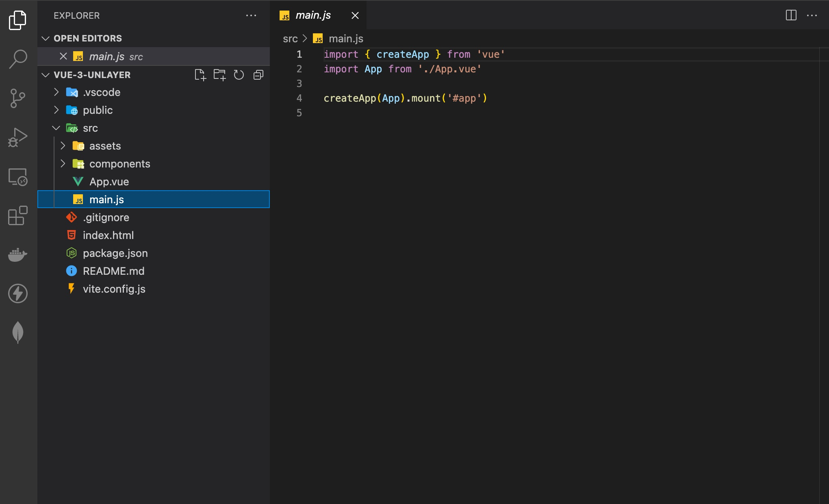Image resolution: width=829 pixels, height=504 pixels.
Task: Click createApp in the first import line
Action: click(x=402, y=54)
